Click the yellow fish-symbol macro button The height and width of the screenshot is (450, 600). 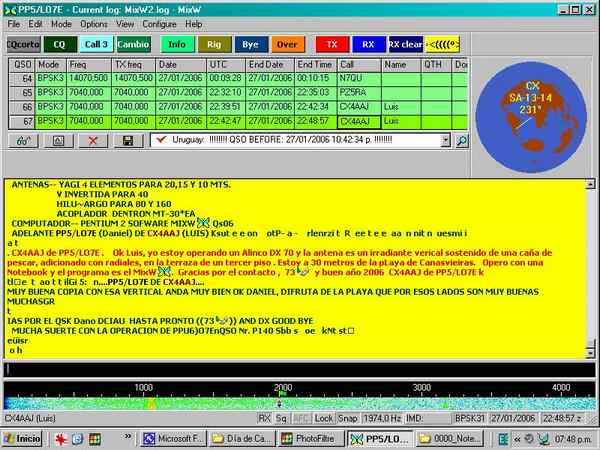pos(443,44)
